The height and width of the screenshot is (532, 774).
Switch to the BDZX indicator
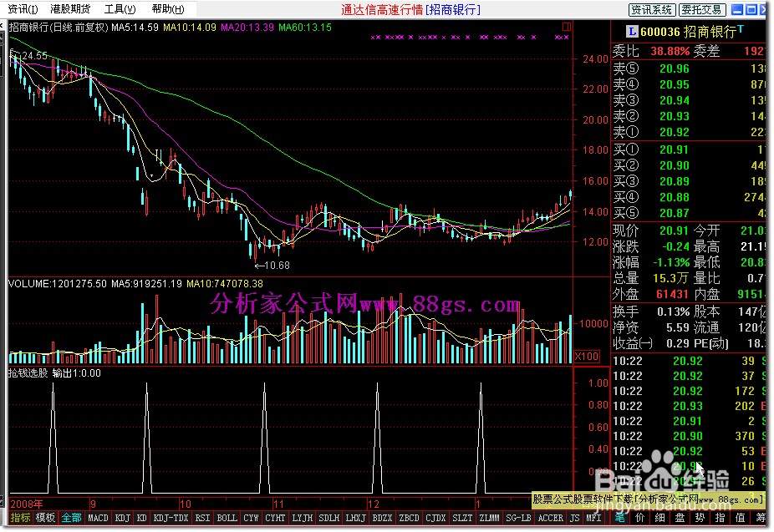(382, 518)
